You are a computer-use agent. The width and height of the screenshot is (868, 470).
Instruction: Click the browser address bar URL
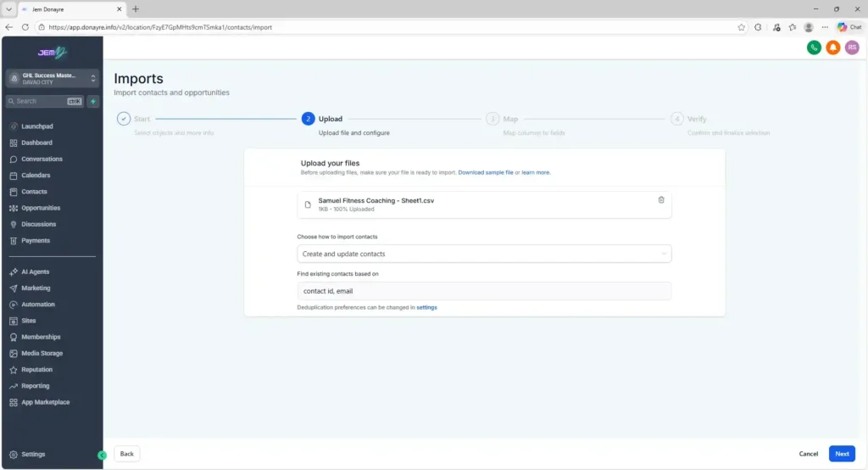[160, 27]
